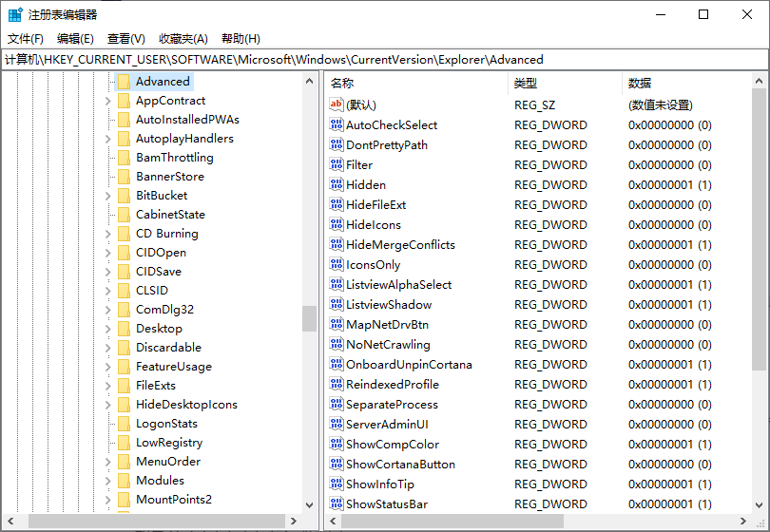Click the DWORD icon next to ShowStatusBar
The height and width of the screenshot is (532, 770).
pos(336,503)
